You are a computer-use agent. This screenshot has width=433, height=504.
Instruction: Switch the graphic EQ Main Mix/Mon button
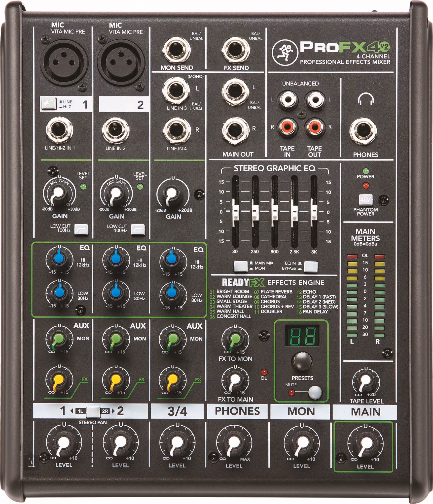241,266
